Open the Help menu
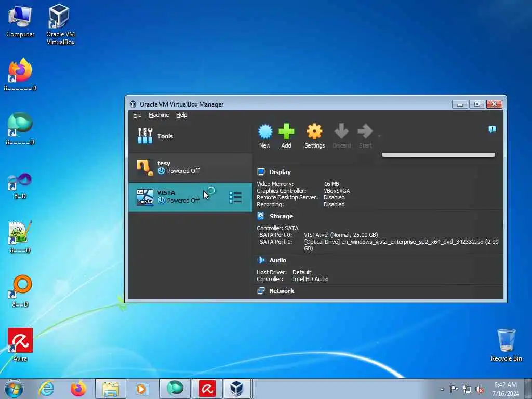 pos(181,115)
